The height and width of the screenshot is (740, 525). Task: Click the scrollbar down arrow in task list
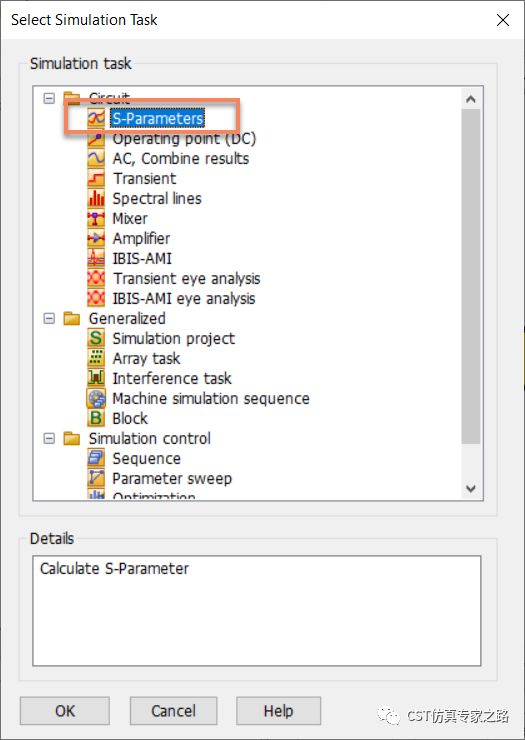click(x=471, y=488)
